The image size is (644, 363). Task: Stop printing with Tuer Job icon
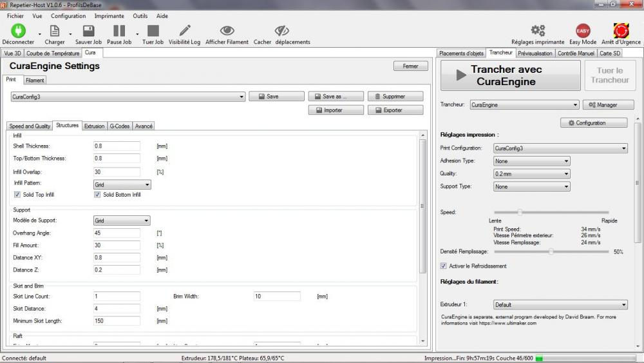click(153, 31)
